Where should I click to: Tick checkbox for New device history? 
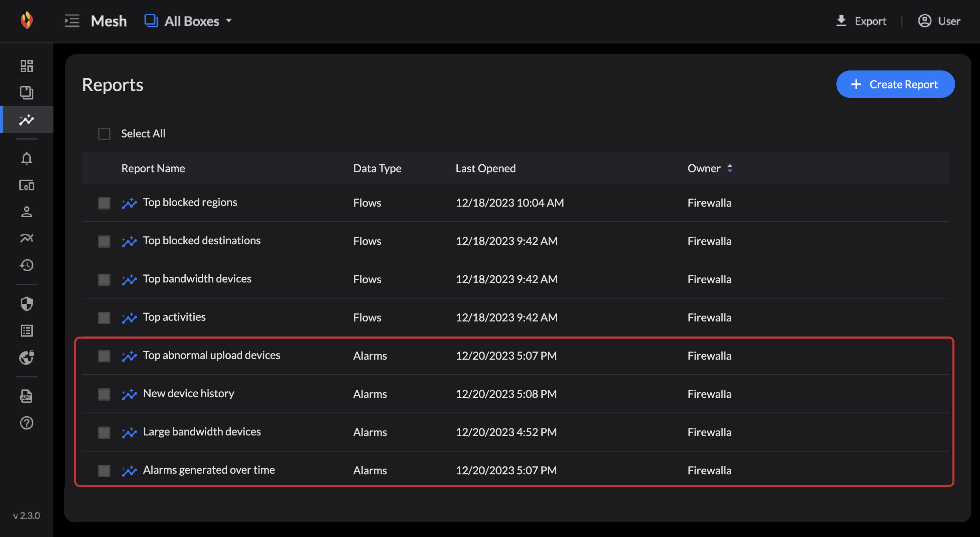tap(104, 394)
